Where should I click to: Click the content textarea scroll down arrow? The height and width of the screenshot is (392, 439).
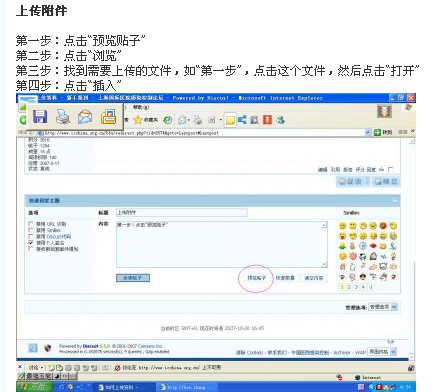[324, 264]
